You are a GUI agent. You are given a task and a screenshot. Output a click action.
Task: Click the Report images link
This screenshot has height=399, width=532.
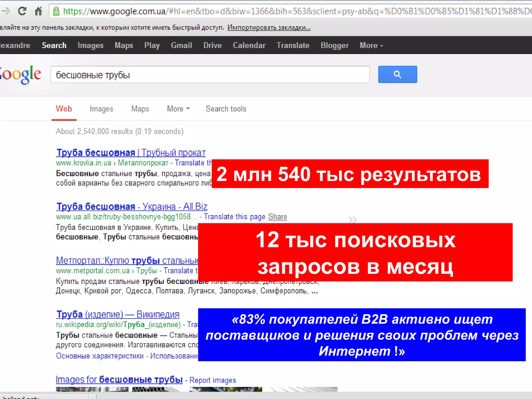(x=213, y=380)
